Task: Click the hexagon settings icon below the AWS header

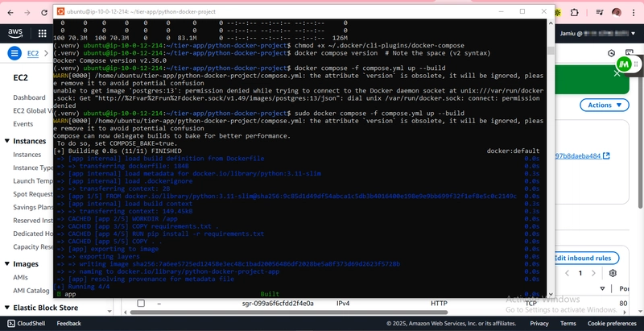Action: coord(612,53)
